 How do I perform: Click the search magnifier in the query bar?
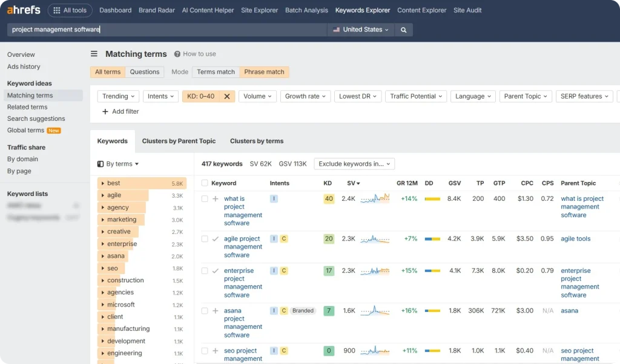[403, 28]
